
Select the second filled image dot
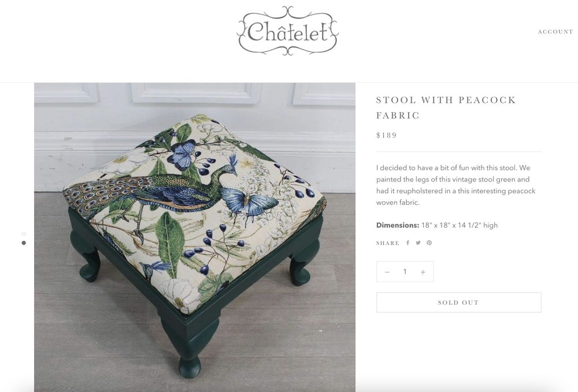click(x=24, y=243)
